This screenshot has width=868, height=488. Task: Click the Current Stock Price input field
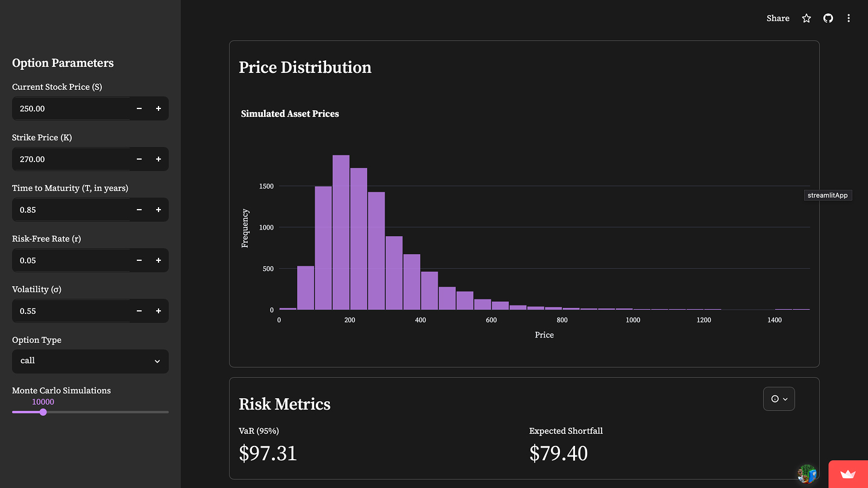(71, 108)
